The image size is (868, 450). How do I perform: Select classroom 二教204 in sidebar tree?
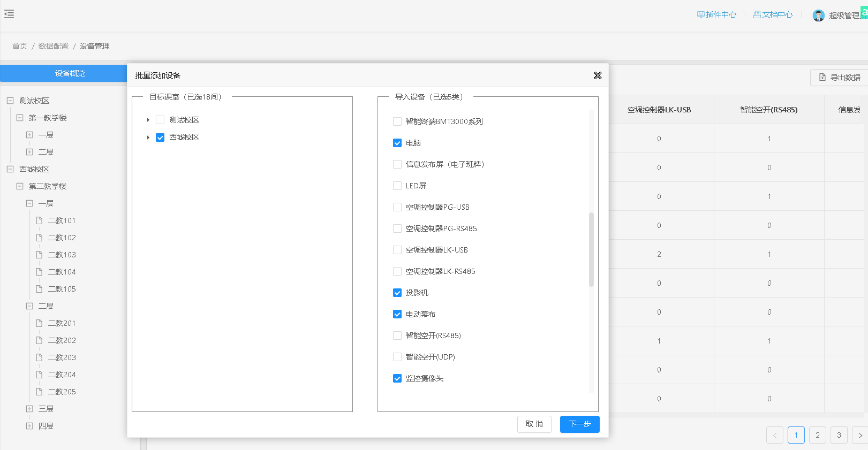pyautogui.click(x=62, y=375)
